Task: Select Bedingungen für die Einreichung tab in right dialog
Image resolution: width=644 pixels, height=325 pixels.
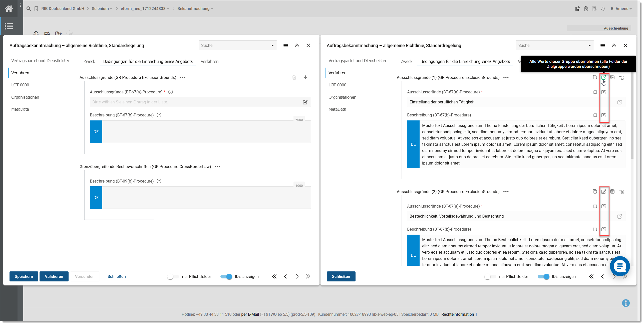Action: 465,61
